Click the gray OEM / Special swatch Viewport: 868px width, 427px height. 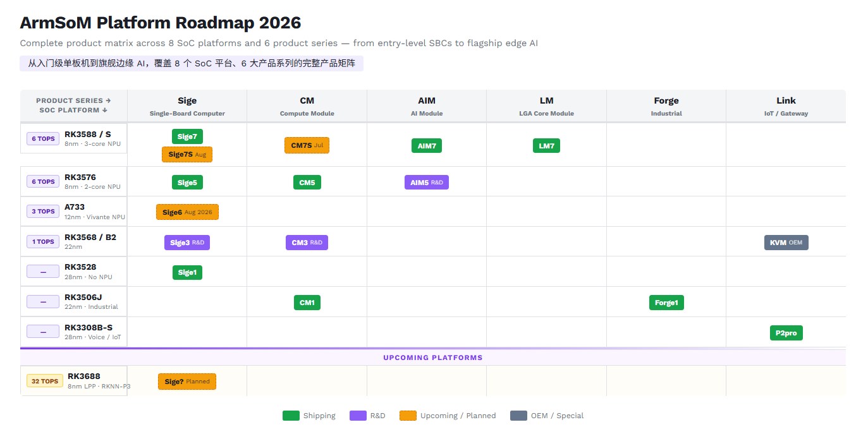[x=518, y=416]
